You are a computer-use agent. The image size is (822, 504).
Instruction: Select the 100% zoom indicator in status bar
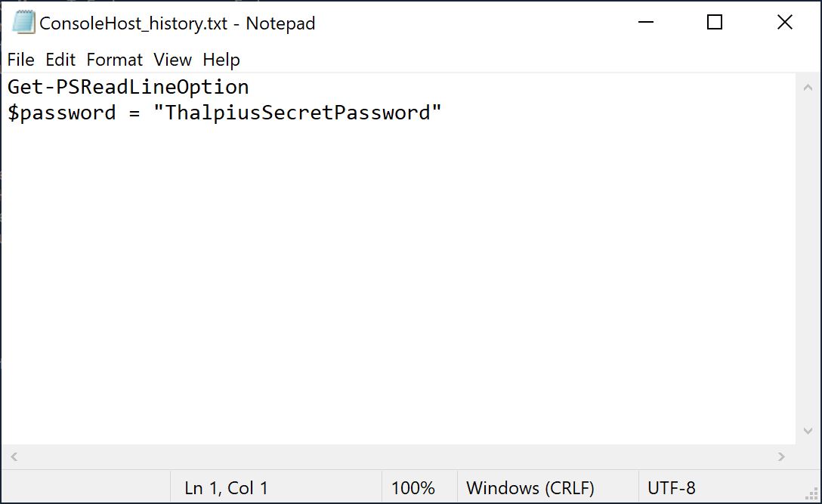[414, 487]
